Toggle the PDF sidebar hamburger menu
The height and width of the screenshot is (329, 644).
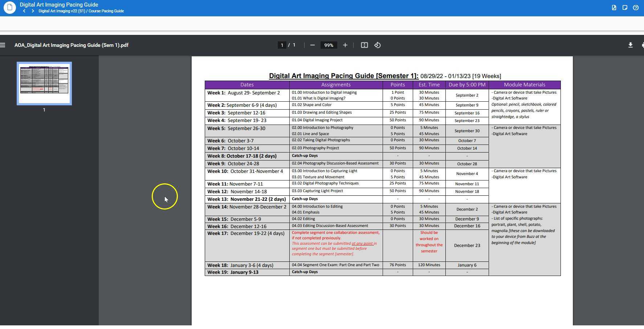coord(3,45)
